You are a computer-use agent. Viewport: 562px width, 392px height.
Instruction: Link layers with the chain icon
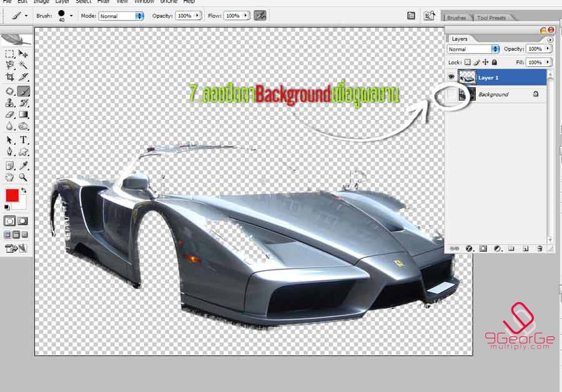coord(455,248)
